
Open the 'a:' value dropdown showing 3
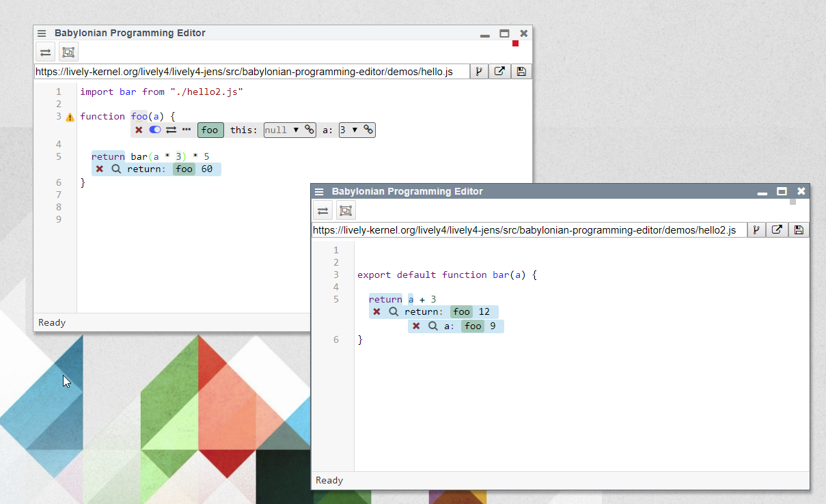point(348,130)
